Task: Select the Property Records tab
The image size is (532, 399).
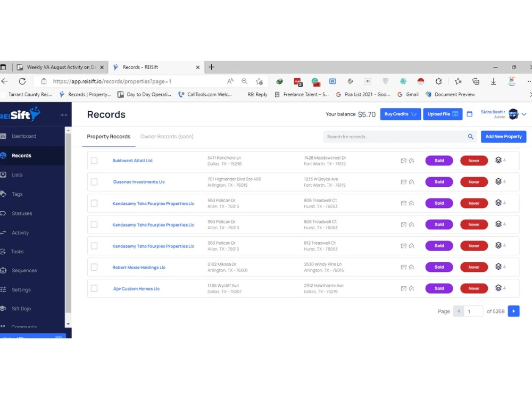Action: click(x=109, y=136)
